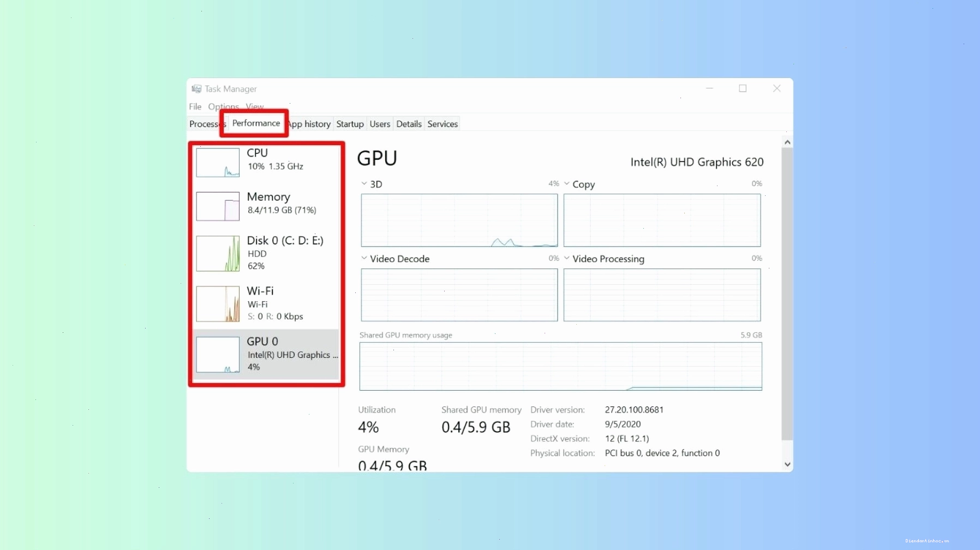Image resolution: width=980 pixels, height=550 pixels.
Task: Click the 'Wi-Fi' heading in sidebar
Action: [260, 291]
